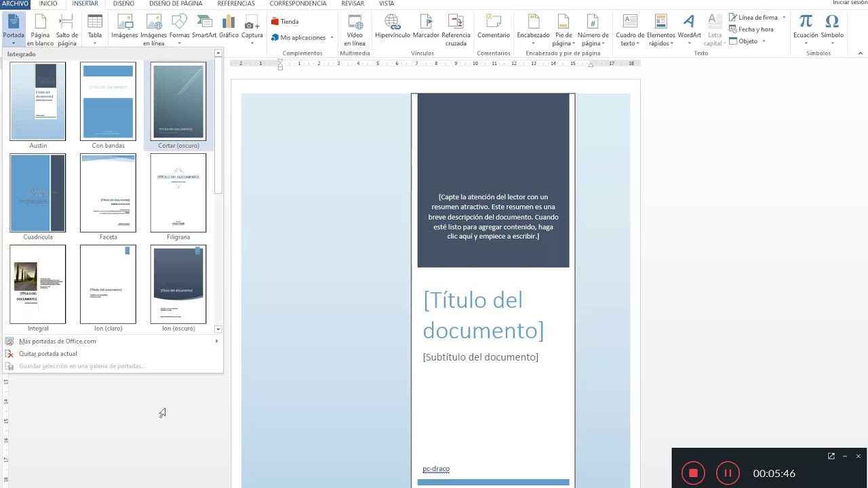Switch to the REFERENCIAS tab

[236, 4]
